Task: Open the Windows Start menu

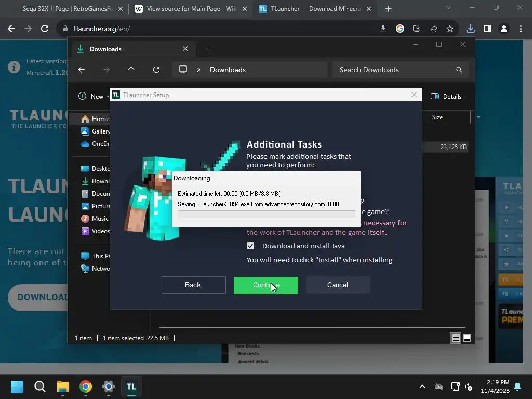Action: click(17, 387)
